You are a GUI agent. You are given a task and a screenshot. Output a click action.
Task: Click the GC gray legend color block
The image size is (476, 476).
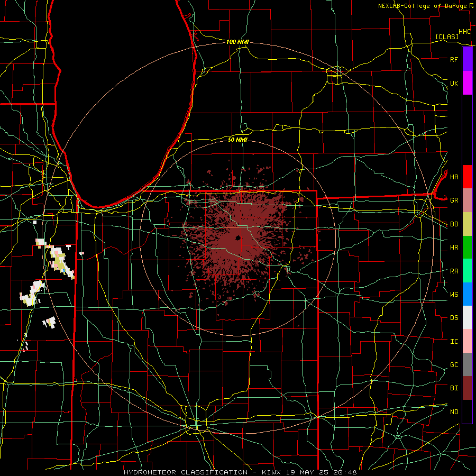tap(467, 364)
